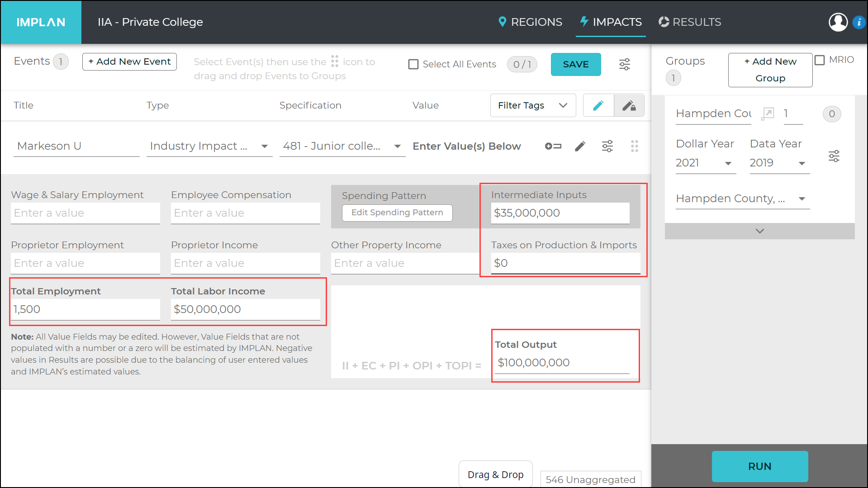Screen dimensions: 868x488
Task: Click the IIA - Private College title
Action: [x=150, y=22]
